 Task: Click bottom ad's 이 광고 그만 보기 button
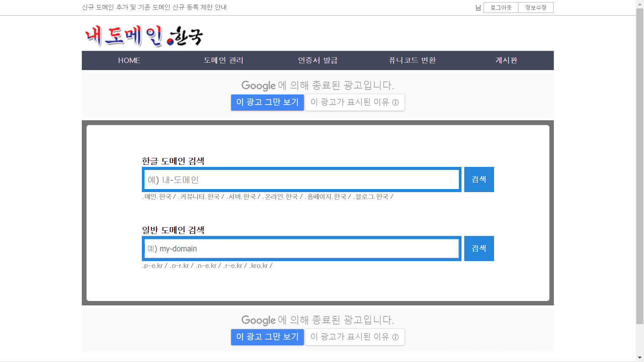coord(267,337)
